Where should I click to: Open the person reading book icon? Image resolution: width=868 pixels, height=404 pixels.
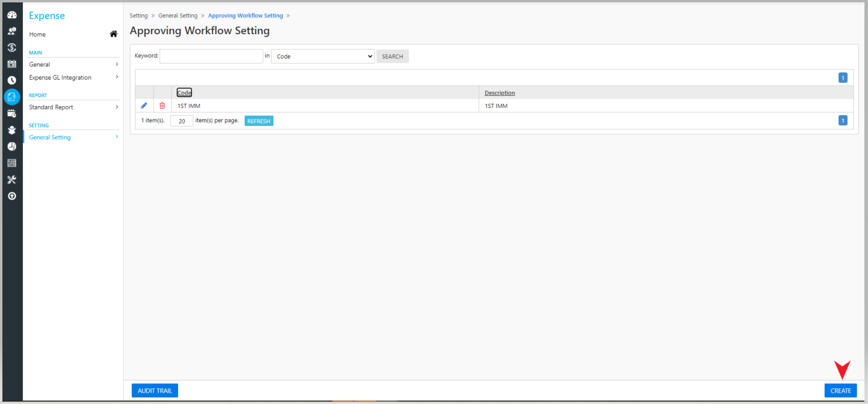pos(11,129)
